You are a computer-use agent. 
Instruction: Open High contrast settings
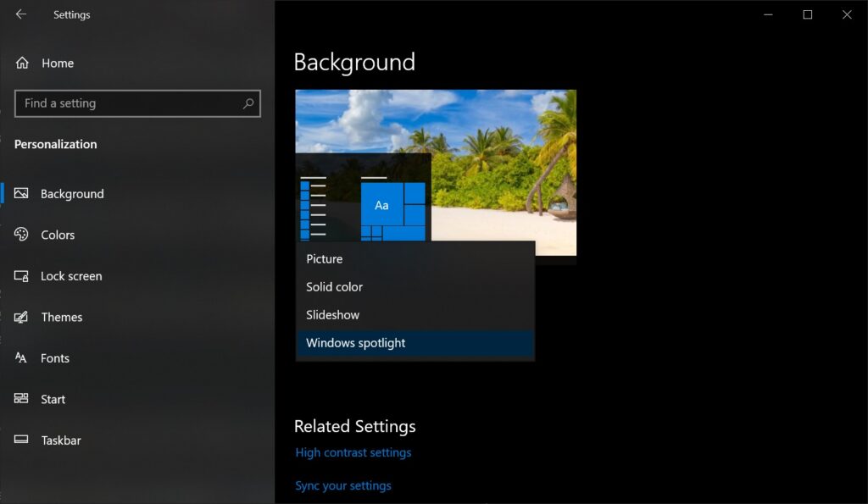353,452
